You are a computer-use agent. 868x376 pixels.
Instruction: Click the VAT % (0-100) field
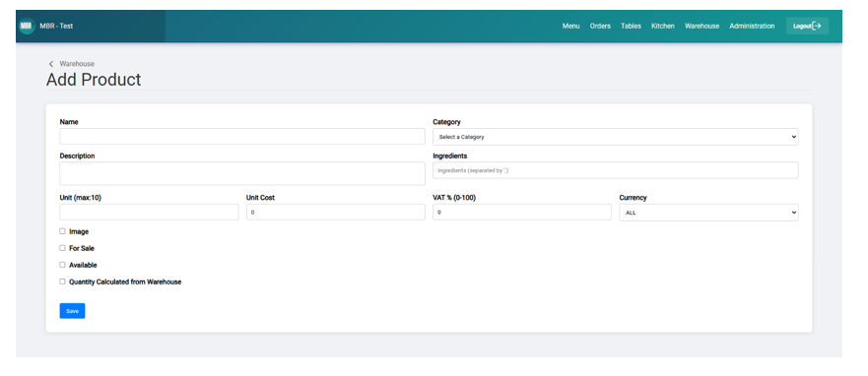point(522,213)
